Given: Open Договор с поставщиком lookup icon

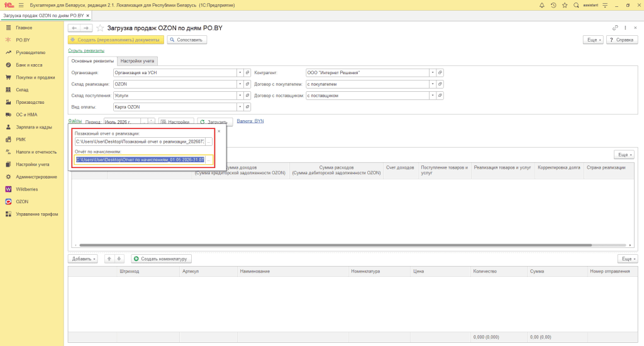Looking at the screenshot, I should point(440,96).
